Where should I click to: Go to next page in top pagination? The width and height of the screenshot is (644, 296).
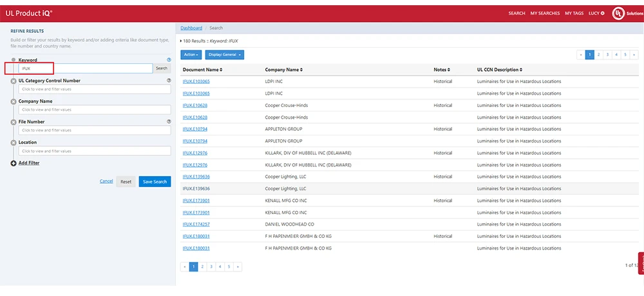click(634, 55)
